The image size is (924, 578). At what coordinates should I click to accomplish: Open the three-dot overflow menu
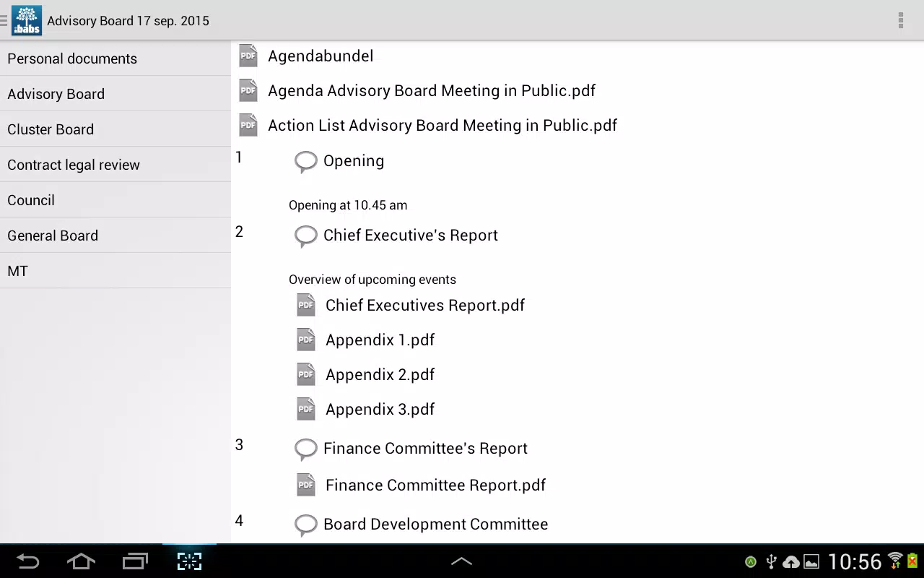[x=900, y=20]
